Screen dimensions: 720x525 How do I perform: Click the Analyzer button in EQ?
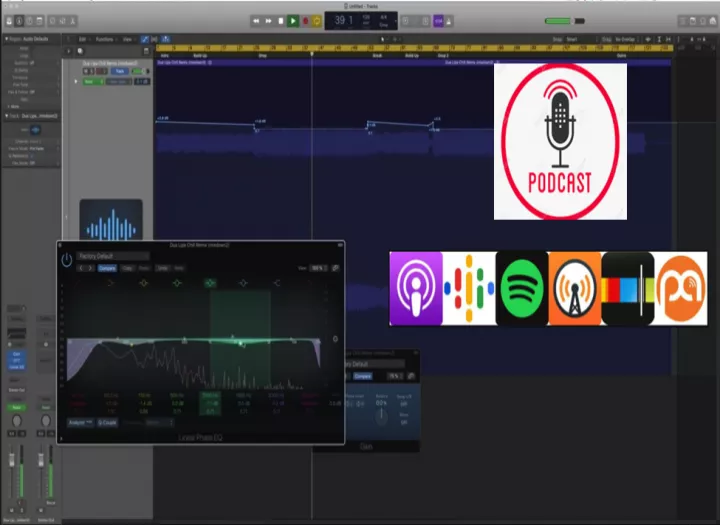(x=80, y=423)
